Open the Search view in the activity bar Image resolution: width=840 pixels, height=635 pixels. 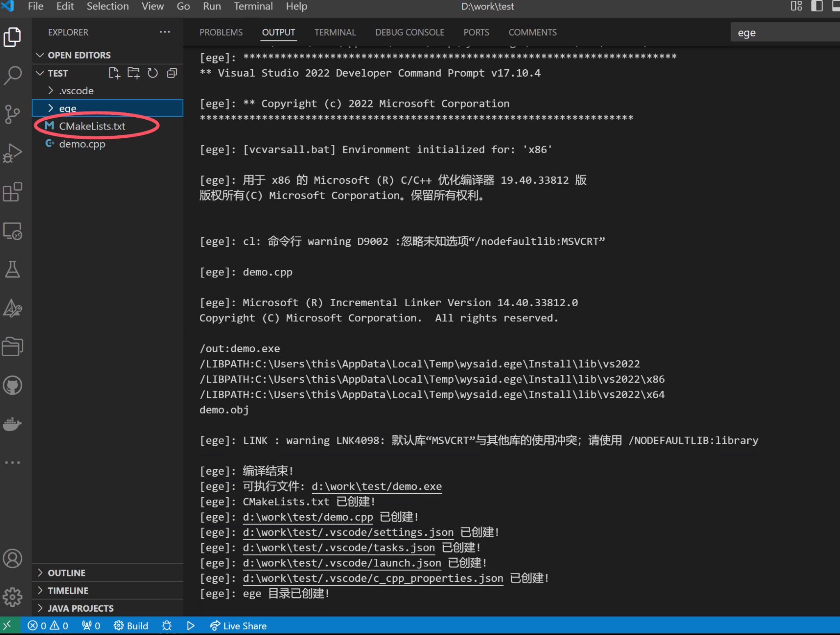point(13,76)
